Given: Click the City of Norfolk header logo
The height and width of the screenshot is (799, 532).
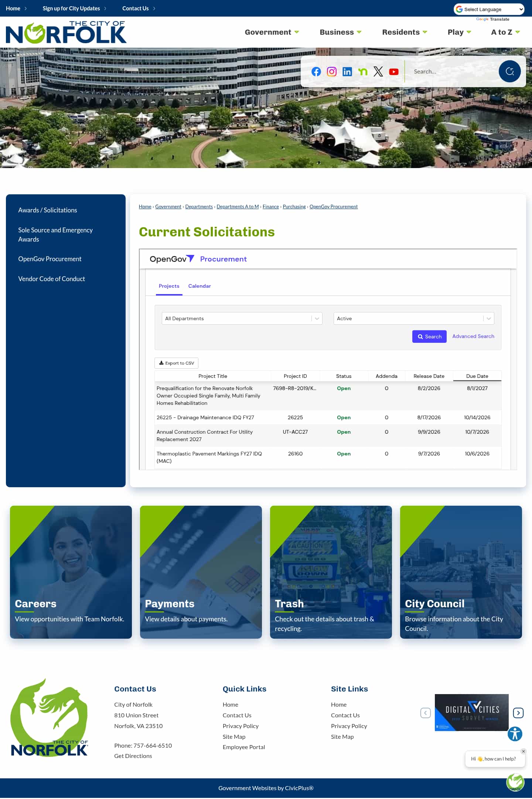Looking at the screenshot, I should coord(66,32).
